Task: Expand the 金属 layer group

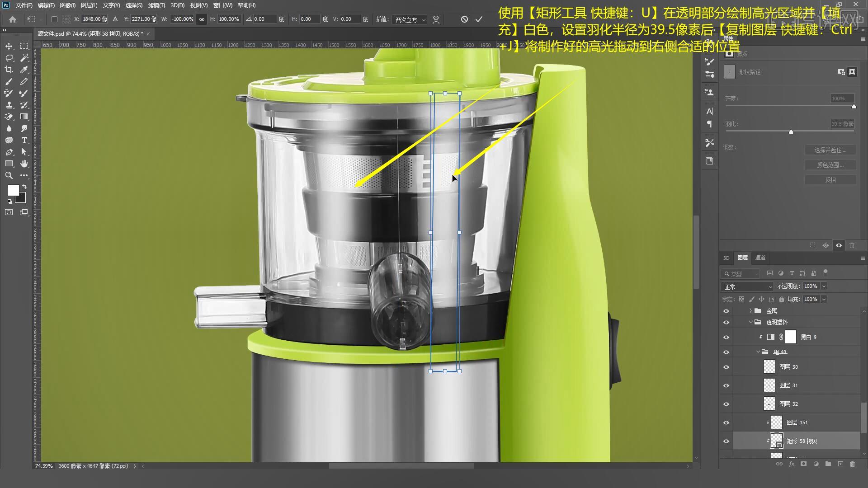Action: pos(750,311)
